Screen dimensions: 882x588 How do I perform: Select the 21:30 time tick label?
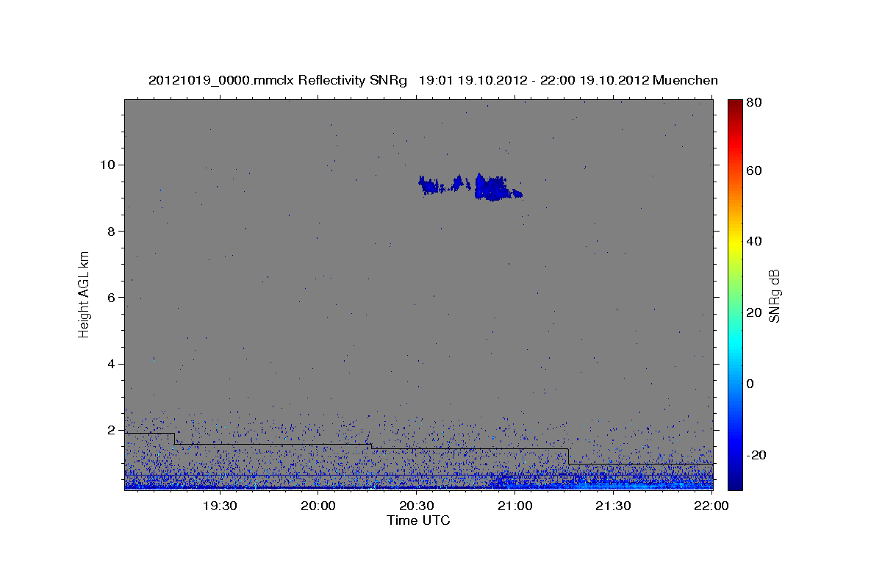tap(614, 506)
